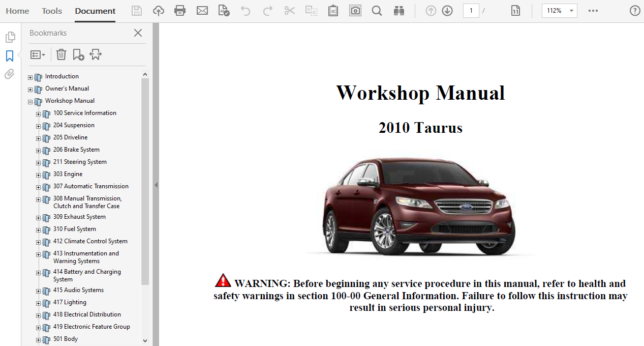Open the Attachments paperclip panel
This screenshot has width=644, height=346.
click(10, 74)
